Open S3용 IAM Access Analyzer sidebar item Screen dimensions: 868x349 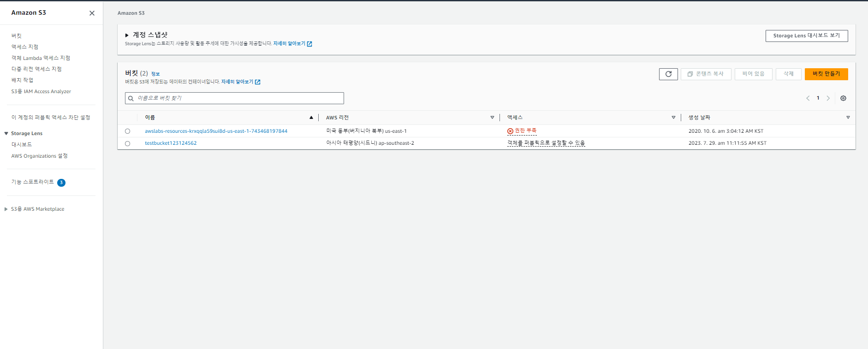click(41, 92)
